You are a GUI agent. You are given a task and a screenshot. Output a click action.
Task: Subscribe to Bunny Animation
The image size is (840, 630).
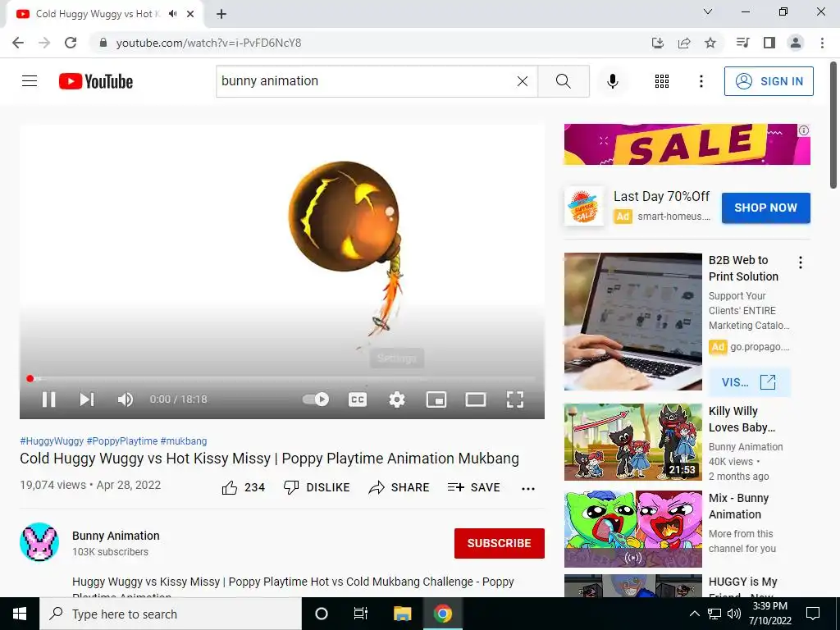[x=500, y=543]
